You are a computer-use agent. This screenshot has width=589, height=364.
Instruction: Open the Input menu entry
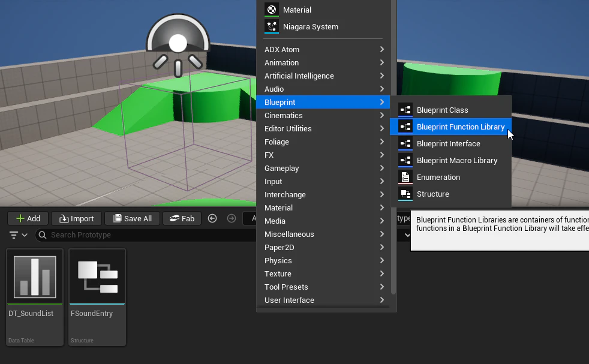coord(324,182)
